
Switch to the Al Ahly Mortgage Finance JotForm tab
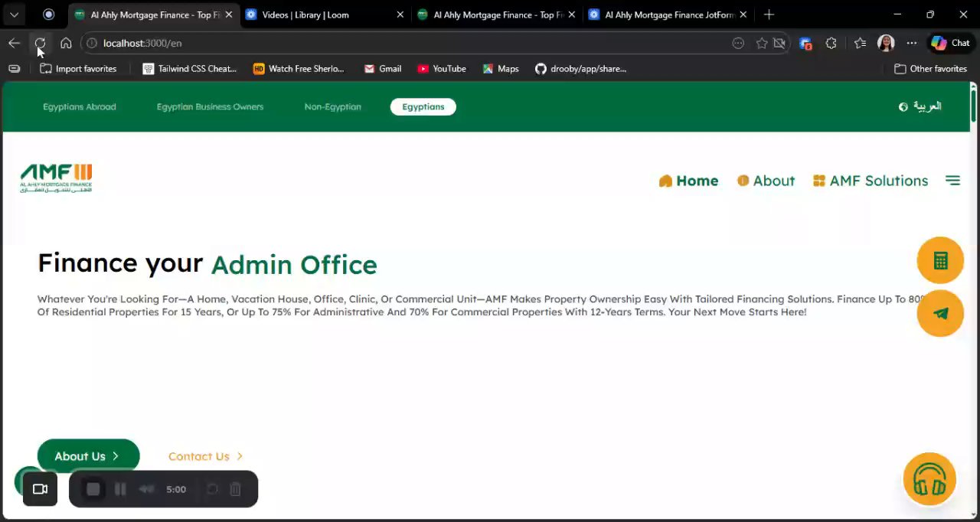(668, 15)
